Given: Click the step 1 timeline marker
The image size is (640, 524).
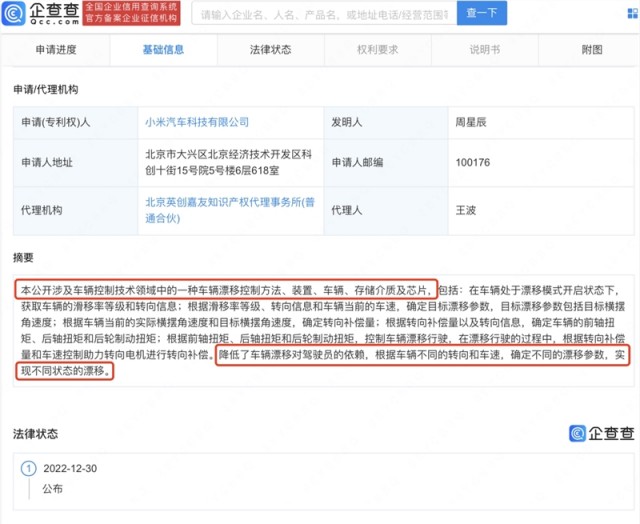Looking at the screenshot, I should point(29,468).
